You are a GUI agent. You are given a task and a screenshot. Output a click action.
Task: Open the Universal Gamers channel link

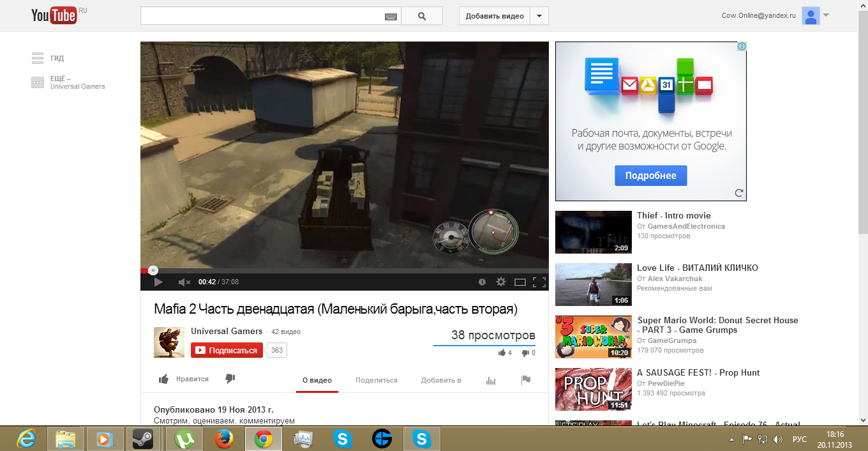(x=227, y=331)
